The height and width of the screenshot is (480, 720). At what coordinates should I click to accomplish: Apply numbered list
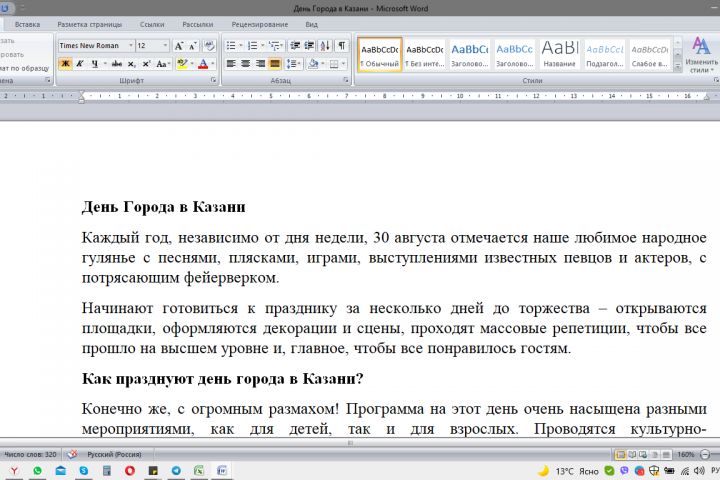point(253,45)
